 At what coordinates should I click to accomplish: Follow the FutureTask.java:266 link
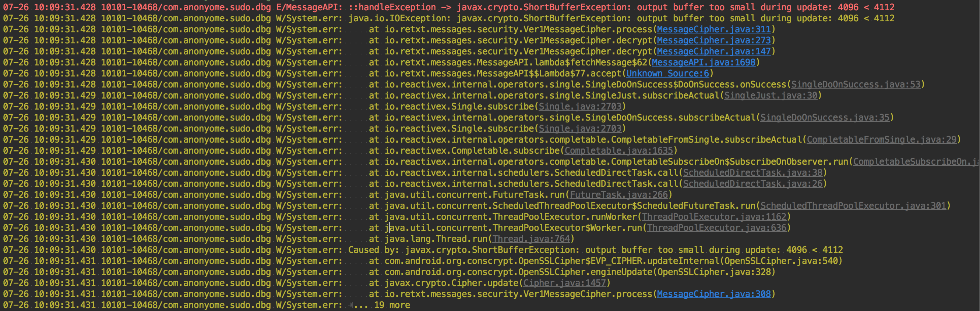coord(618,194)
